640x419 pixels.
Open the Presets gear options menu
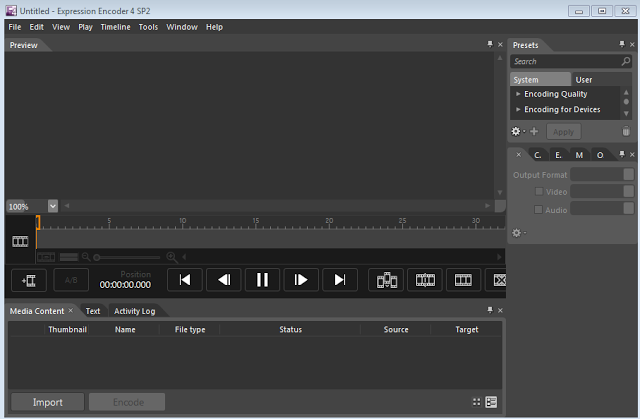[518, 131]
